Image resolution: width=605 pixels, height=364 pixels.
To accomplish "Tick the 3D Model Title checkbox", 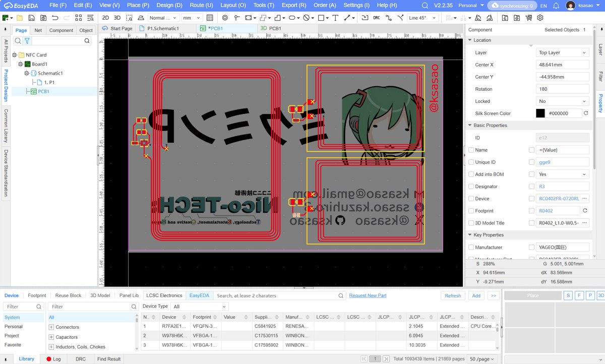I will pos(471,223).
